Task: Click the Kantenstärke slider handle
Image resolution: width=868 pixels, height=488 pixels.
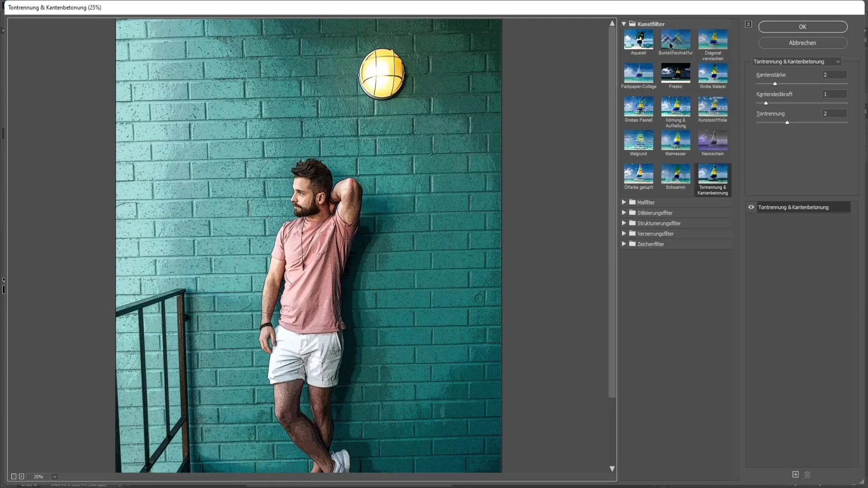Action: (775, 84)
